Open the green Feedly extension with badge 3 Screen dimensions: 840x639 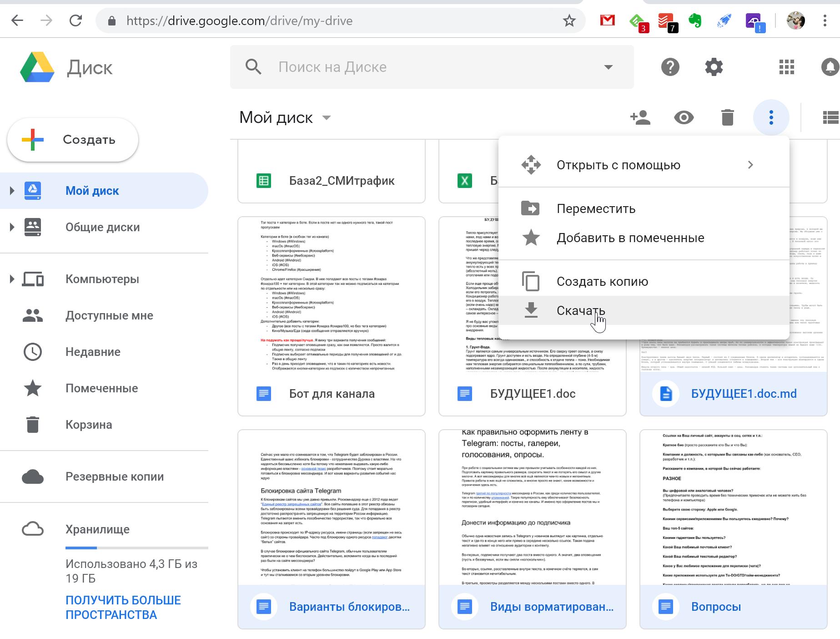coord(638,22)
